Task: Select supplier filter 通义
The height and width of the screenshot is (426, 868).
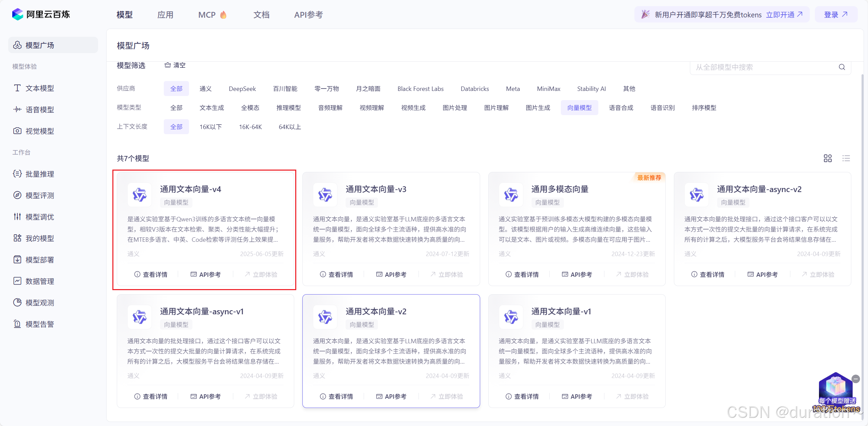Action: pos(206,89)
